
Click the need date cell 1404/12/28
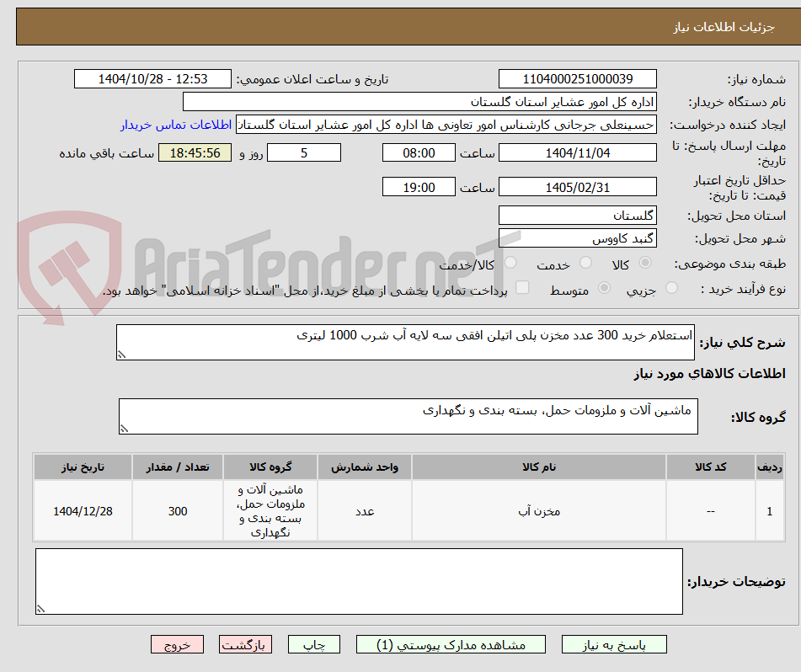pos(83,510)
